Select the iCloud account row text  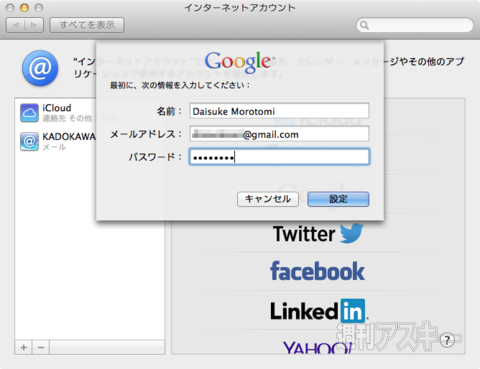click(57, 108)
